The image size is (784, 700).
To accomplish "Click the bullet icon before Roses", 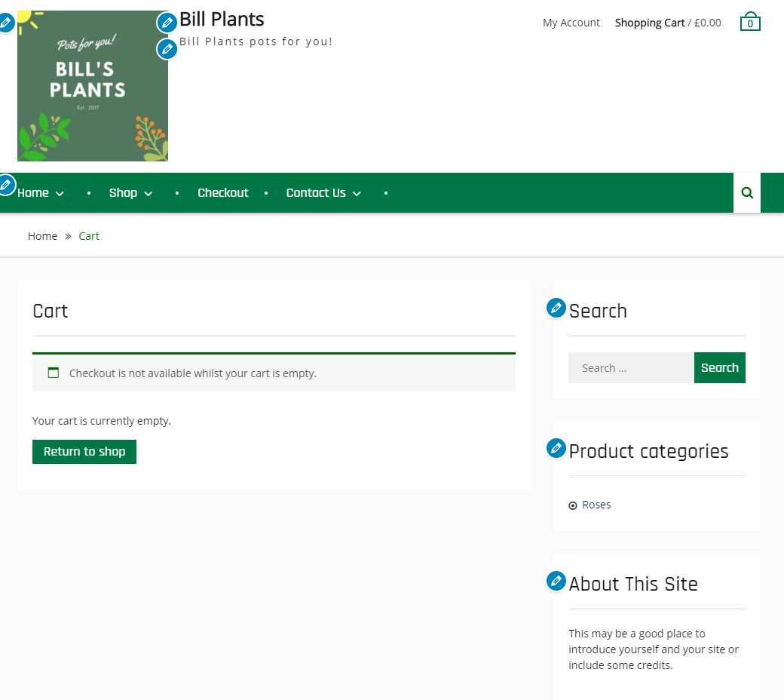I will click(x=572, y=505).
